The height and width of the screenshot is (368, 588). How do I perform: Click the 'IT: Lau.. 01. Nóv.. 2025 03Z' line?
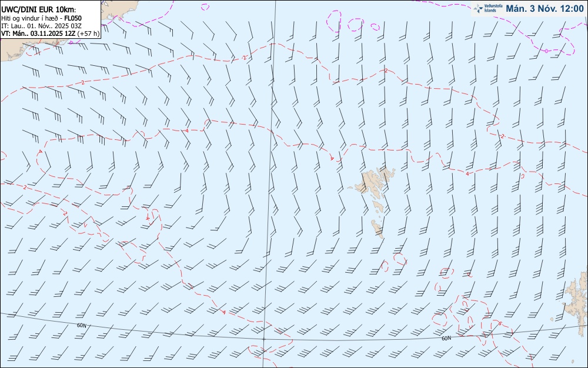point(41,26)
